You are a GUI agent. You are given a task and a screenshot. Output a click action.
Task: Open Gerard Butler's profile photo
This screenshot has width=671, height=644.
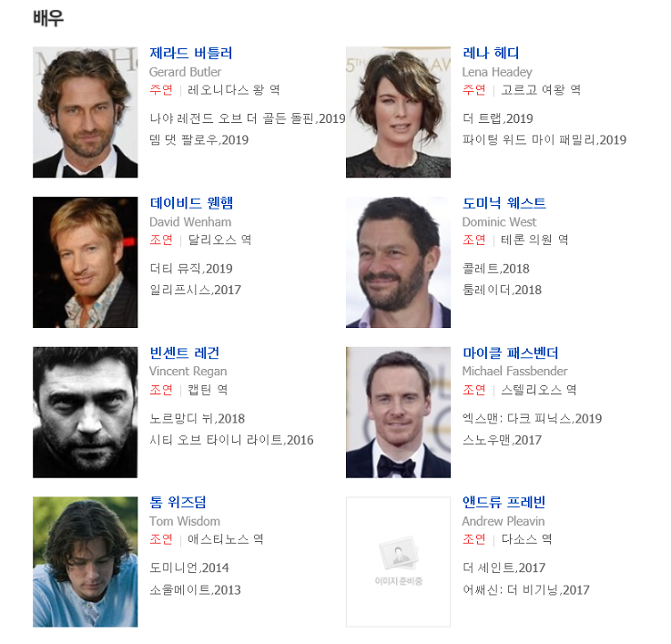pos(86,112)
